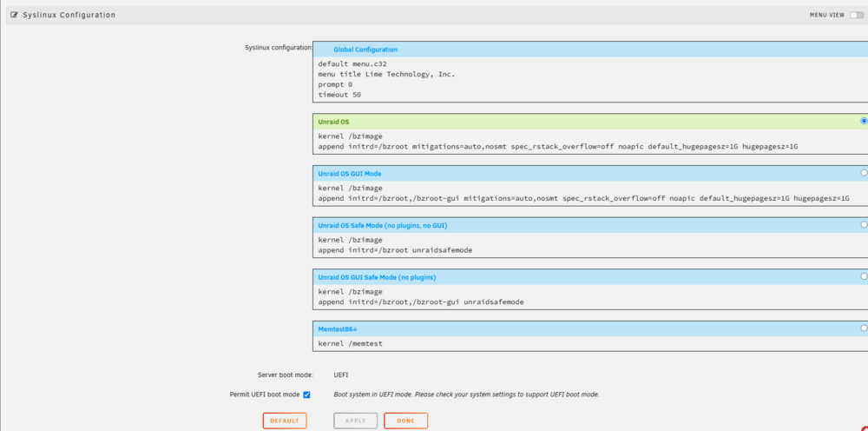Click the kernel /memtest text field

click(590, 343)
